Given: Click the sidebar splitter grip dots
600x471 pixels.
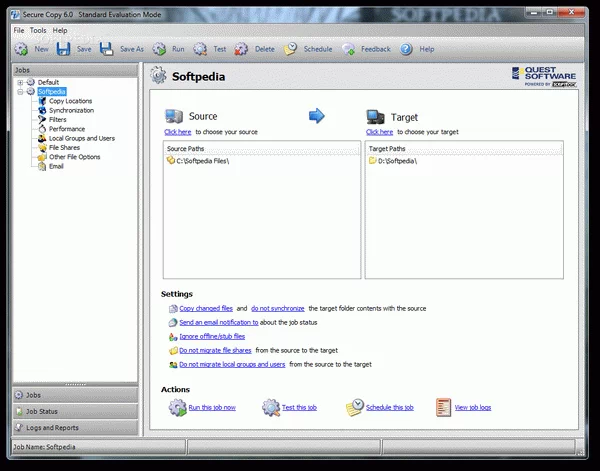Looking at the screenshot, I should tap(75, 384).
